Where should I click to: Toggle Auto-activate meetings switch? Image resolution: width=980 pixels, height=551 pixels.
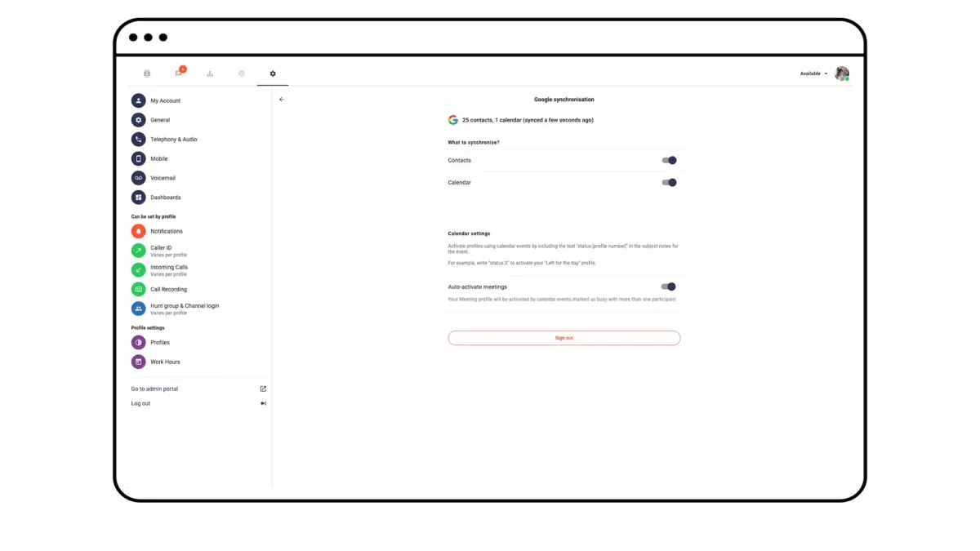(669, 287)
